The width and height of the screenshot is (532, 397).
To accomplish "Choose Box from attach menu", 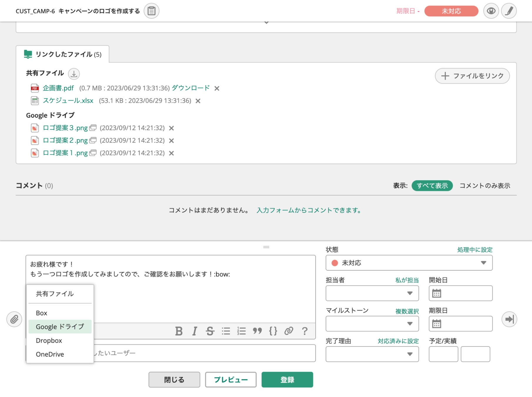I will click(x=60, y=313).
